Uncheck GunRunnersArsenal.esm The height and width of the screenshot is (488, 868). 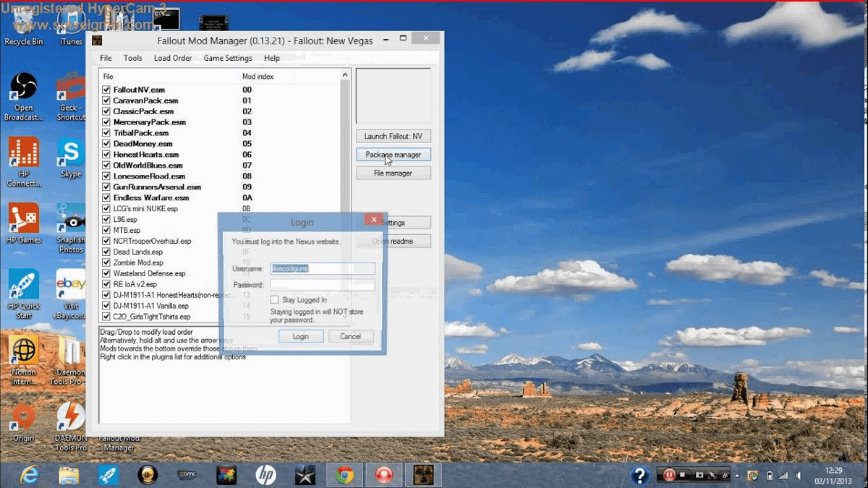pos(106,187)
